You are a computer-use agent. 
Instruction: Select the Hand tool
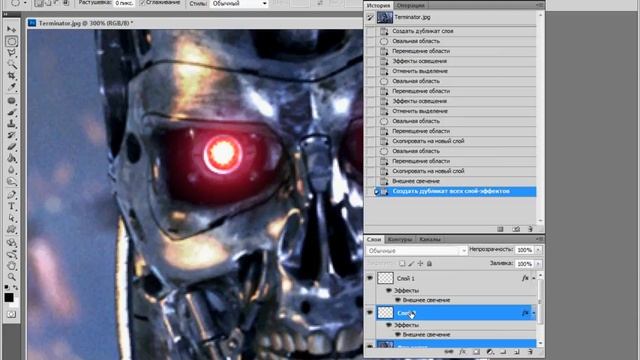point(11,266)
